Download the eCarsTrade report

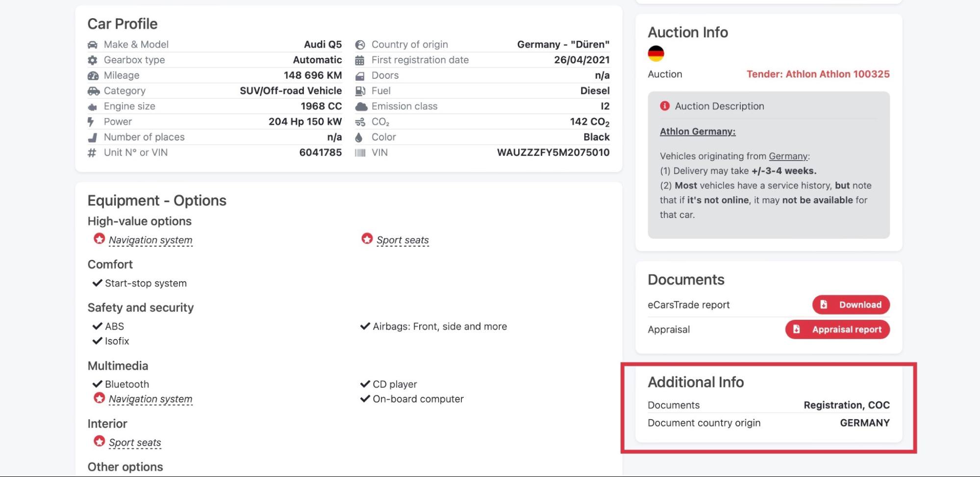pos(851,305)
